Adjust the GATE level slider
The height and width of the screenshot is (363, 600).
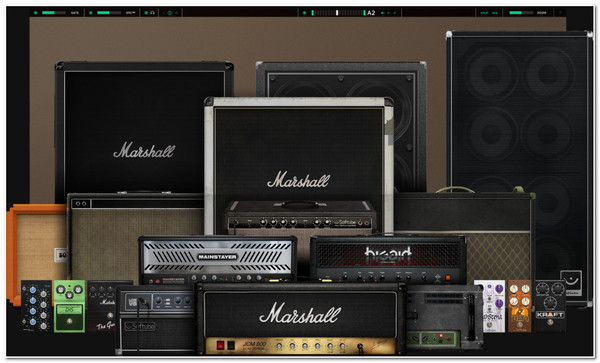click(x=54, y=13)
